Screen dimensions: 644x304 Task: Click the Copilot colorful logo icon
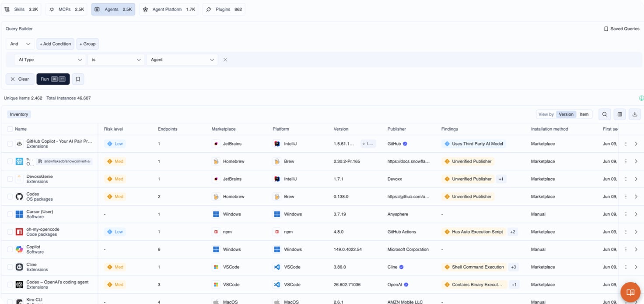click(19, 249)
